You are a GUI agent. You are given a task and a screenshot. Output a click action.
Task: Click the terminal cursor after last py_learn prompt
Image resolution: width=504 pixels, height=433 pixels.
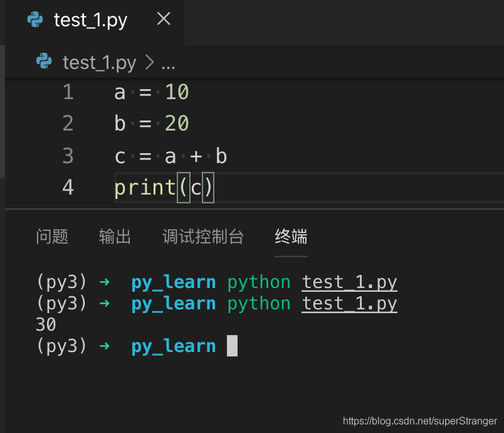(232, 346)
